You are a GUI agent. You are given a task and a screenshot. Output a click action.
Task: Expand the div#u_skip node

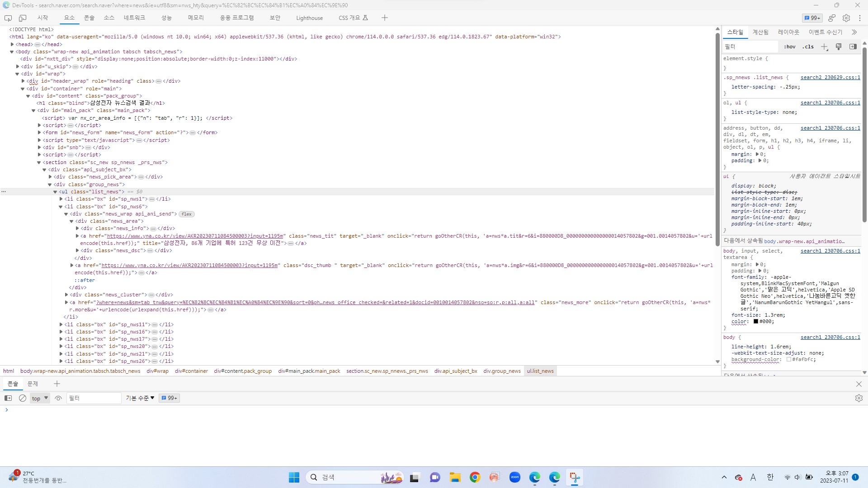[18, 66]
